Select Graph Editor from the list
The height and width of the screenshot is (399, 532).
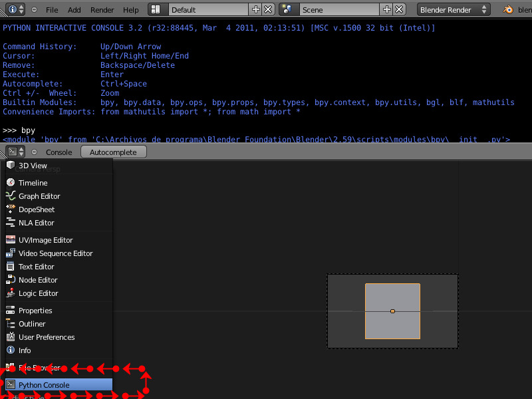[x=59, y=196]
